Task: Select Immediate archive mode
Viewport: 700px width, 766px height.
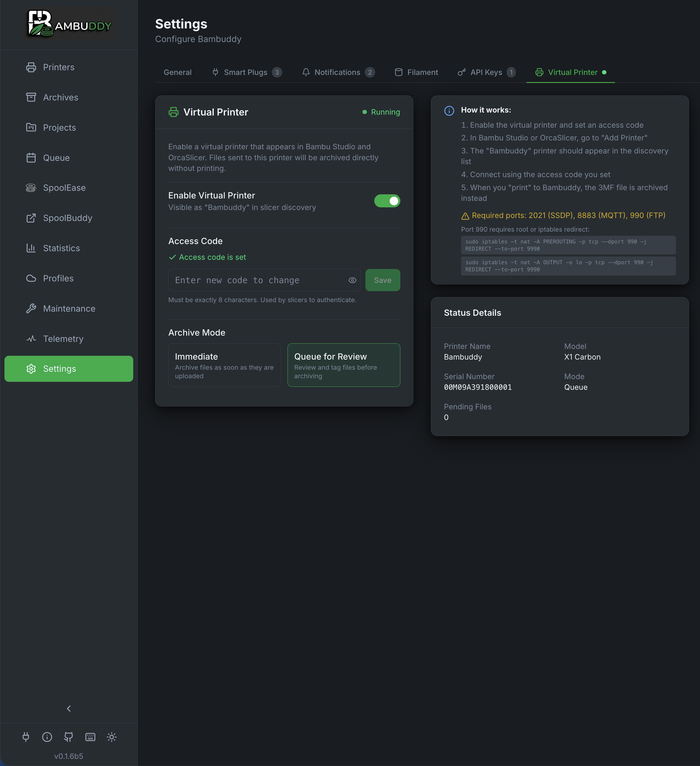Action: tap(224, 365)
